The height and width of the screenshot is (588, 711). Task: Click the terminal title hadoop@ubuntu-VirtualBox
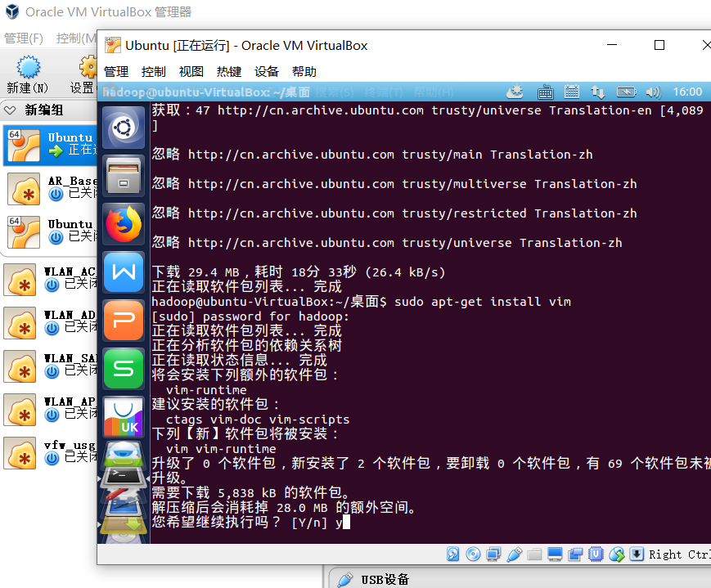[206, 92]
